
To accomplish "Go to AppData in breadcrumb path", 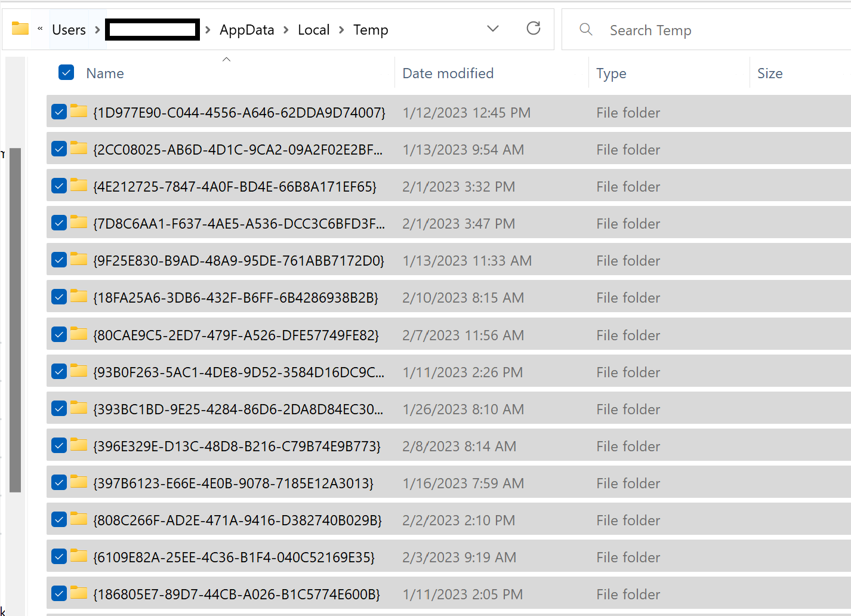I will pos(246,29).
